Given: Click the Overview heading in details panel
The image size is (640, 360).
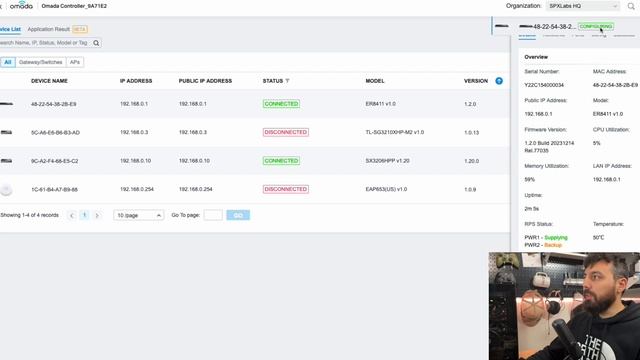Looking at the screenshot, I should pos(536,57).
